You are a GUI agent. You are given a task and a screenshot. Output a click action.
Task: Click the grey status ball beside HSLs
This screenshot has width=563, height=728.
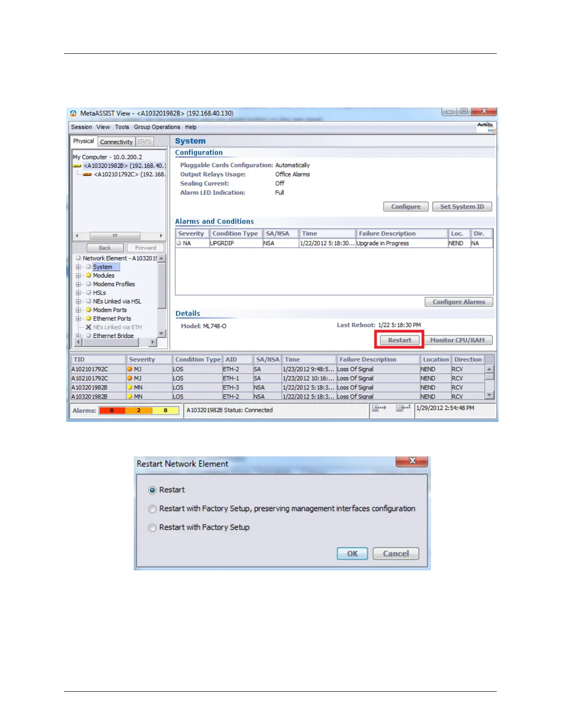click(x=89, y=292)
